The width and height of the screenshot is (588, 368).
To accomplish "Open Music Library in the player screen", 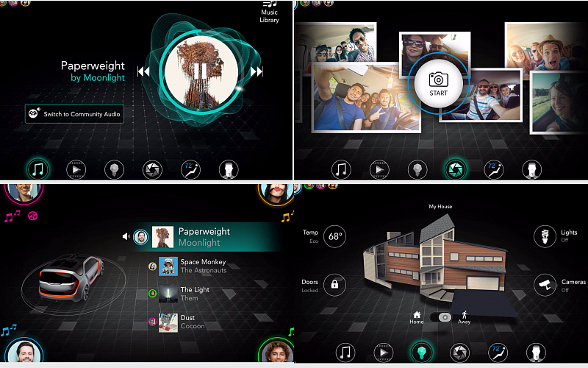I will [269, 12].
